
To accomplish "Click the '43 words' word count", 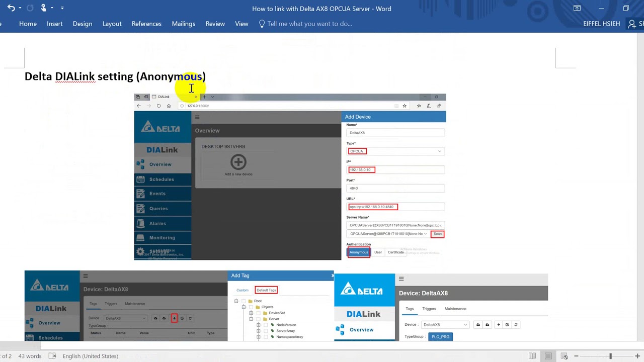I will coord(30,356).
